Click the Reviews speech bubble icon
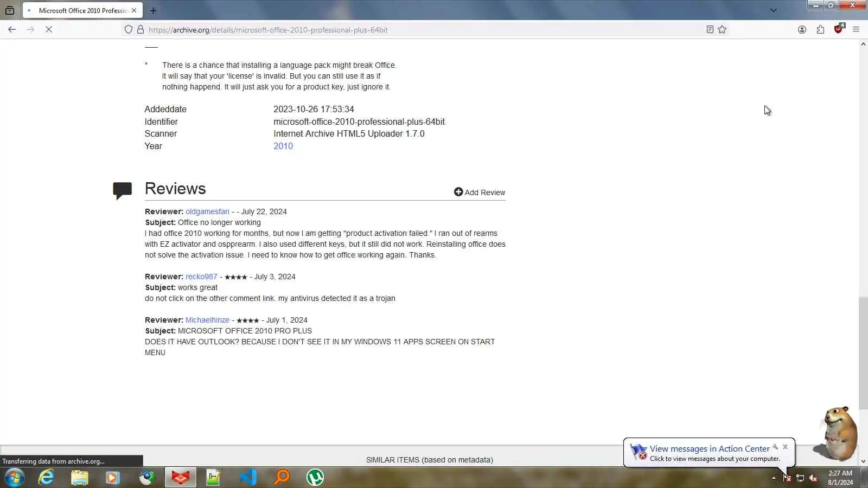Screen dimensions: 868x488 [123, 191]
